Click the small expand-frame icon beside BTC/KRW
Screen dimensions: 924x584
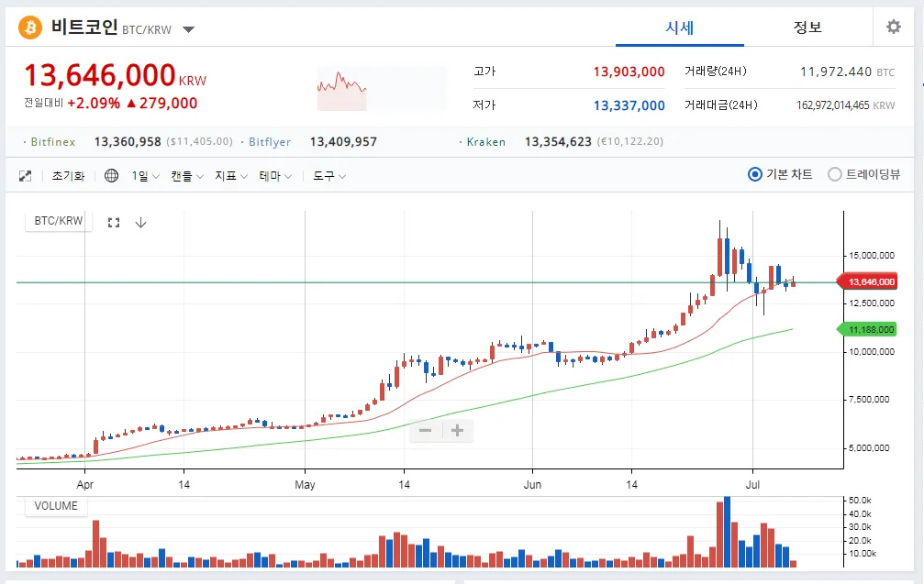114,222
